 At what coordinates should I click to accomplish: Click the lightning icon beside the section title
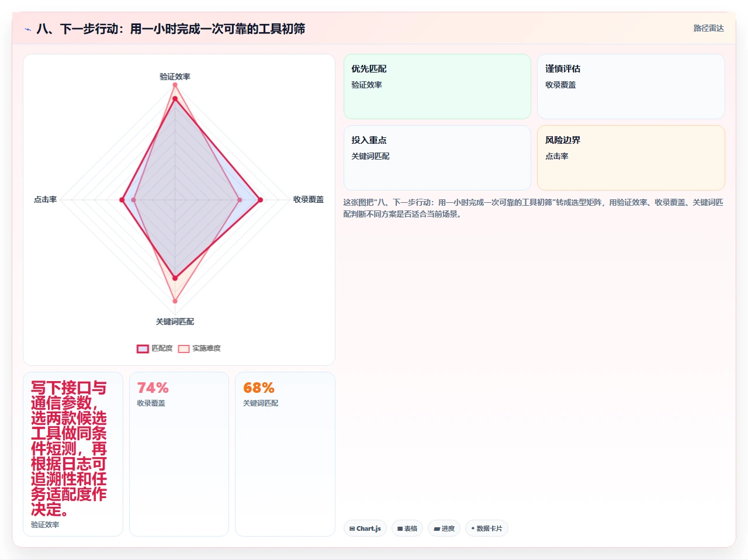[27, 29]
